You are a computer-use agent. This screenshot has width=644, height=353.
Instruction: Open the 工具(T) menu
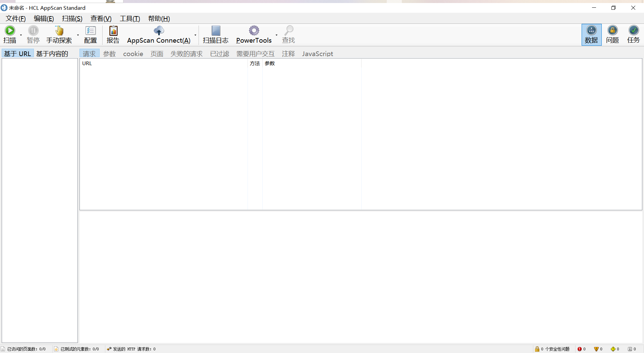(x=130, y=18)
